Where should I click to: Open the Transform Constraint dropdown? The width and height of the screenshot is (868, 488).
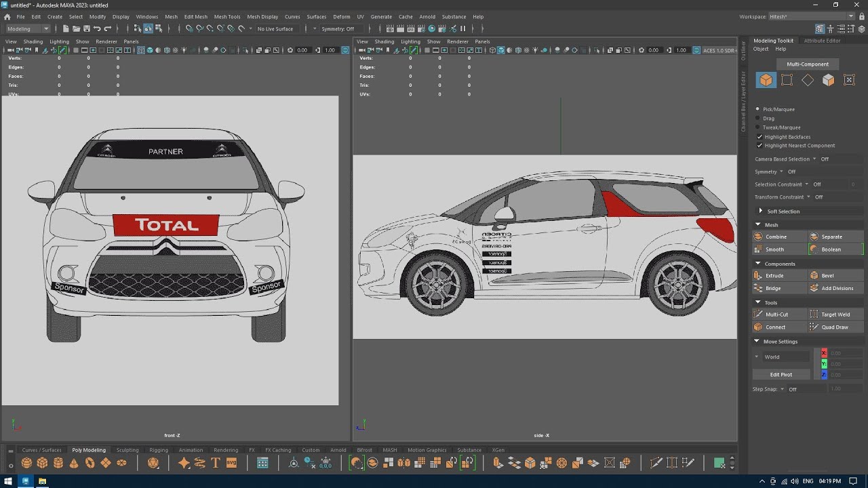click(x=808, y=197)
